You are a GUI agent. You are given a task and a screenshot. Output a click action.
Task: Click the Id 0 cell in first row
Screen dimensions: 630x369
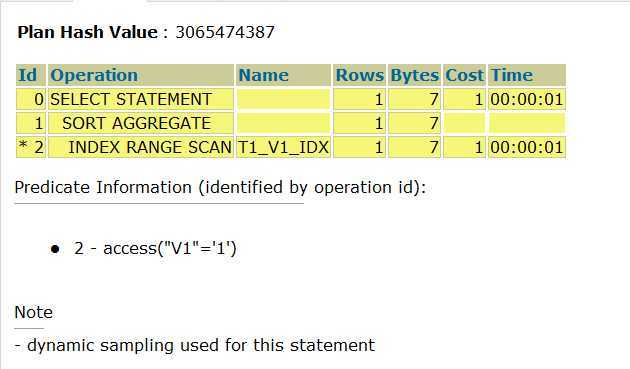click(31, 99)
